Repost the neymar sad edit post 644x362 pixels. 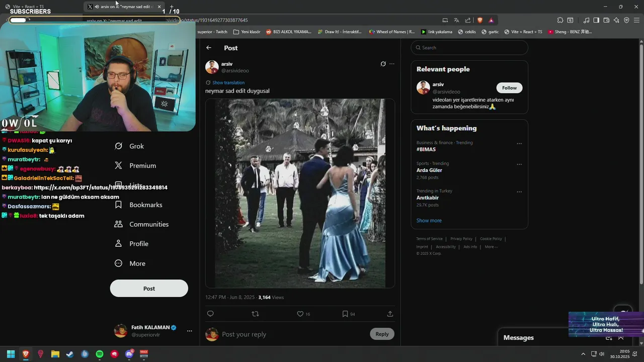(x=255, y=314)
